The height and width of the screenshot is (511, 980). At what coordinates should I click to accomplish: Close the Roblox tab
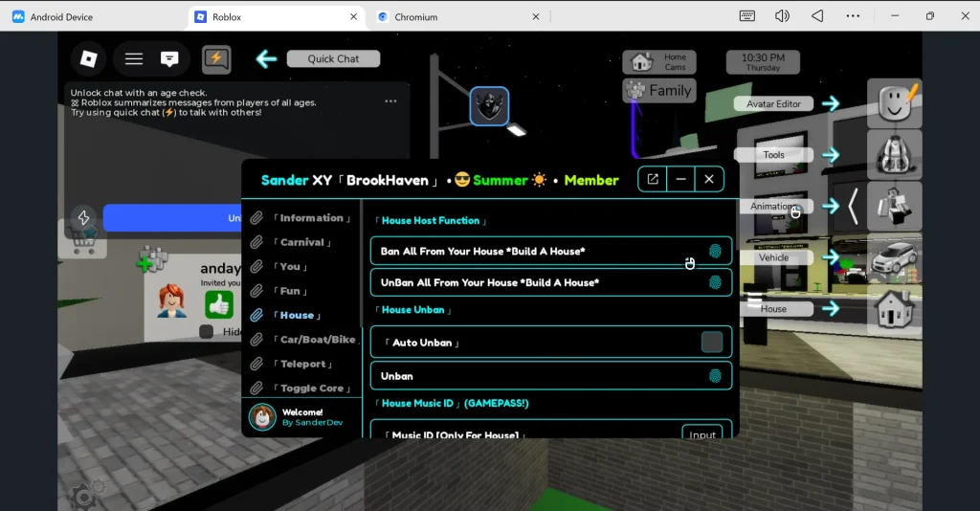(354, 17)
